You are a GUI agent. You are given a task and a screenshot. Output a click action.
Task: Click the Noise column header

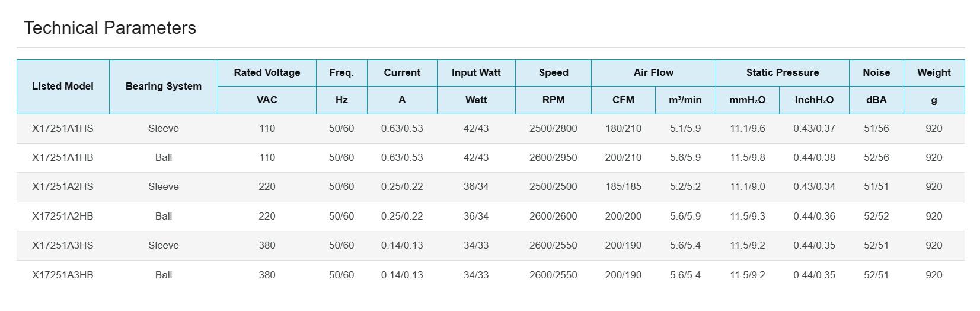(x=876, y=72)
